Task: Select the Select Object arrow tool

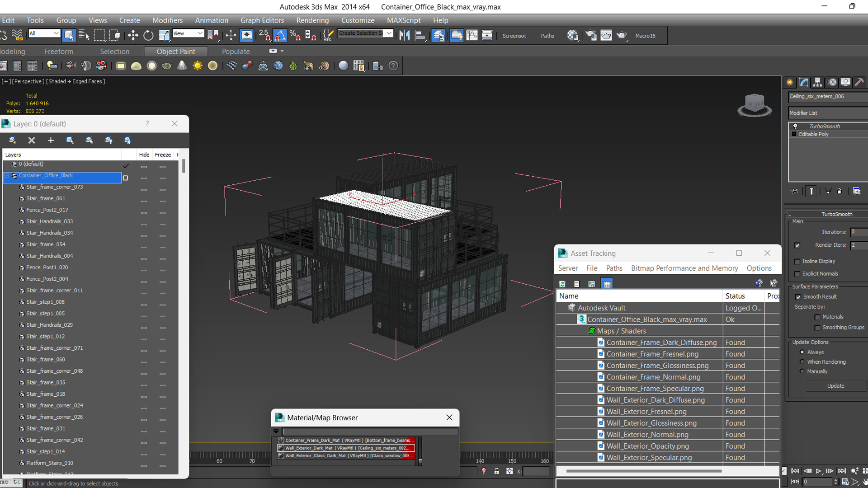Action: pos(69,35)
